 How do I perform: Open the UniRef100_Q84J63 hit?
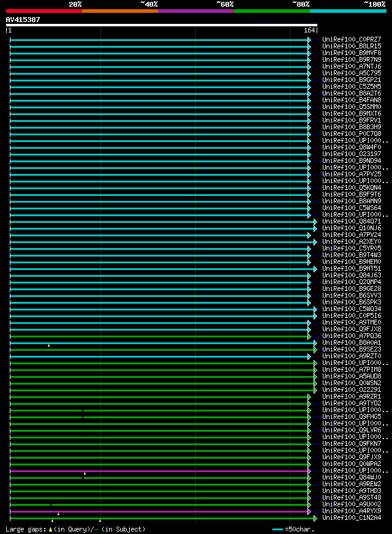coord(352,275)
